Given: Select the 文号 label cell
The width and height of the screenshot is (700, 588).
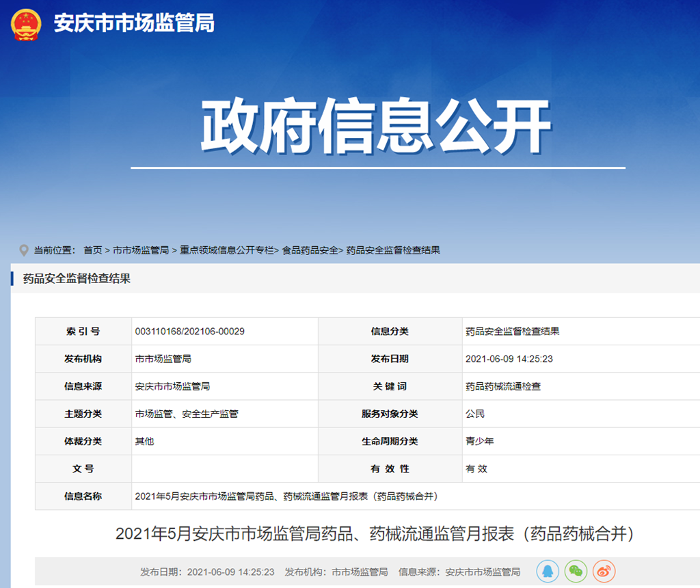Looking at the screenshot, I should pos(83,469).
